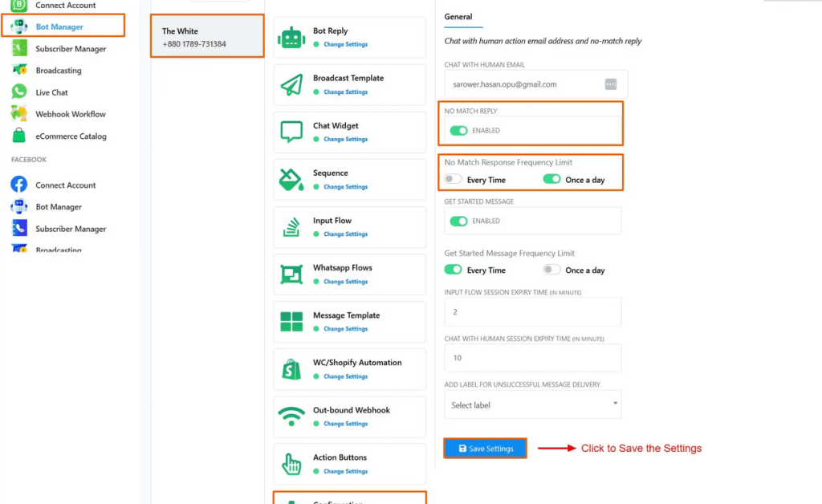
Task: Open the WC/Shopify Automation bag icon
Action: click(291, 369)
